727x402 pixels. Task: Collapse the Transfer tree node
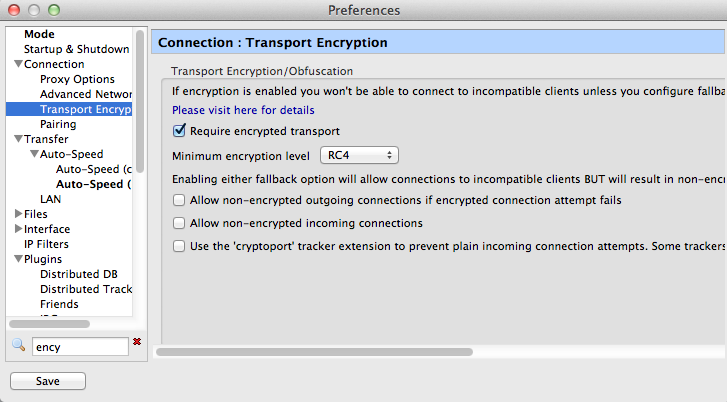click(19, 139)
